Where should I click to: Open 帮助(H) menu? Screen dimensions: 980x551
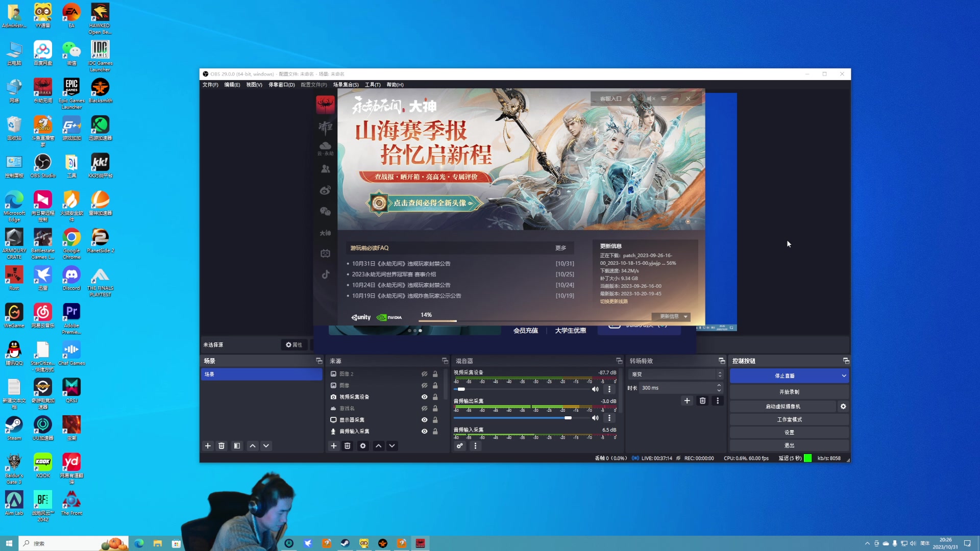coord(395,85)
